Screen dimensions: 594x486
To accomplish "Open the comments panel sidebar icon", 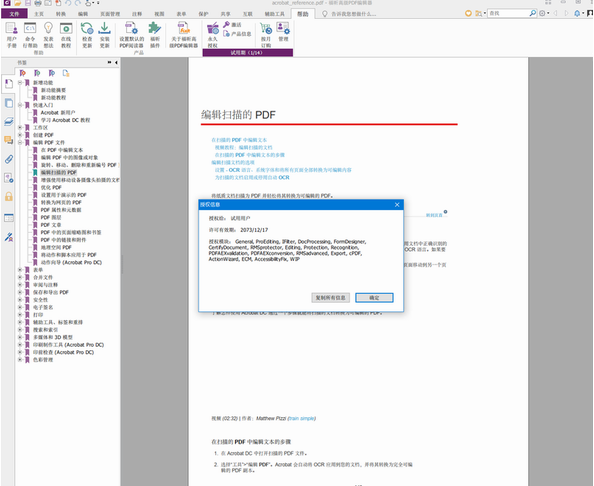I will (x=8, y=140).
